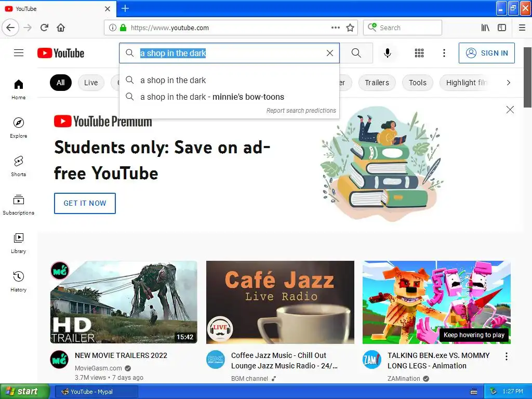Click BGM channel avatar
This screenshot has height=399, width=532.
(216, 360)
